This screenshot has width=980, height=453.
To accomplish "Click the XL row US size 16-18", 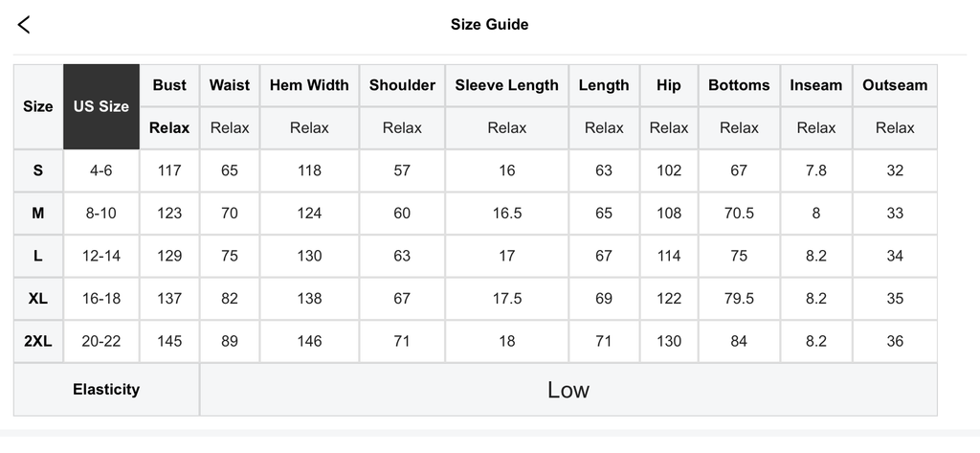I will point(101,299).
